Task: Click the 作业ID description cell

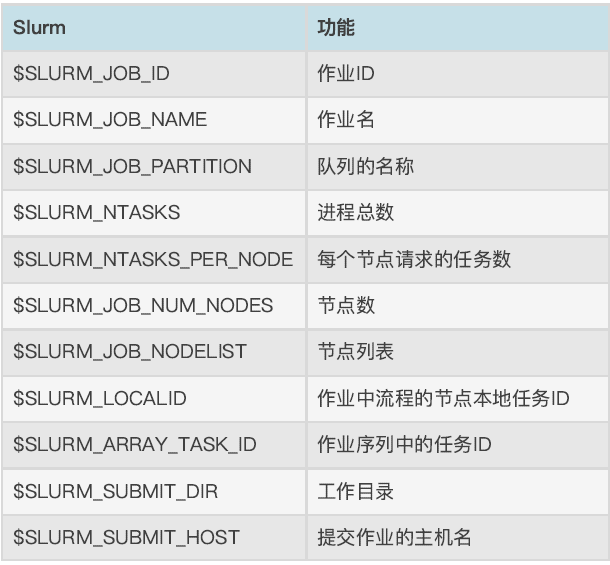Action: point(458,74)
